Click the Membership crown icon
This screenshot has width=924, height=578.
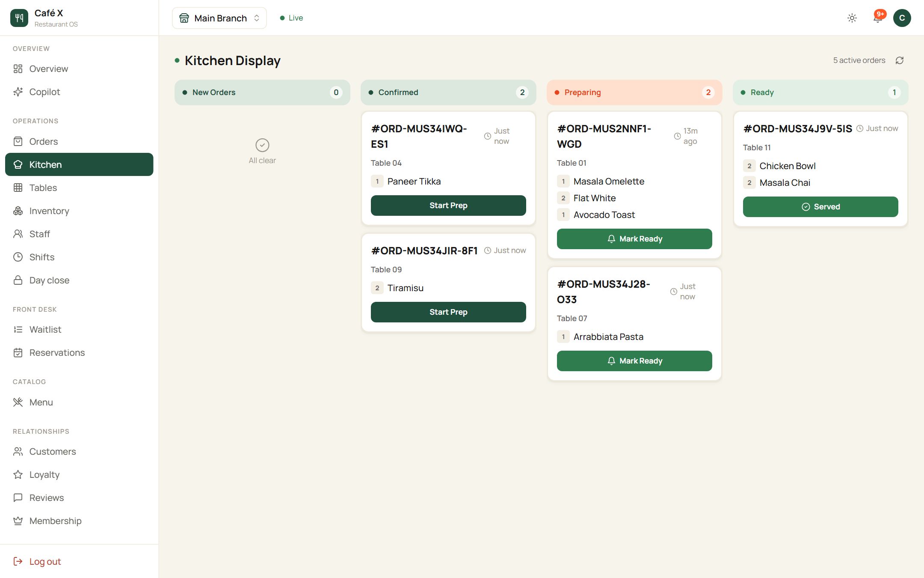(x=18, y=521)
